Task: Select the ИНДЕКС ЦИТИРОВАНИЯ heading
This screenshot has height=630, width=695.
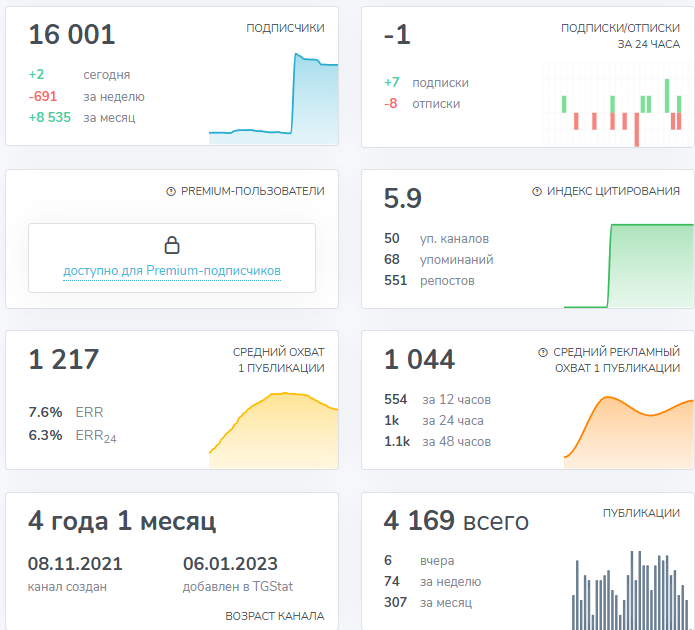Action: pyautogui.click(x=613, y=191)
